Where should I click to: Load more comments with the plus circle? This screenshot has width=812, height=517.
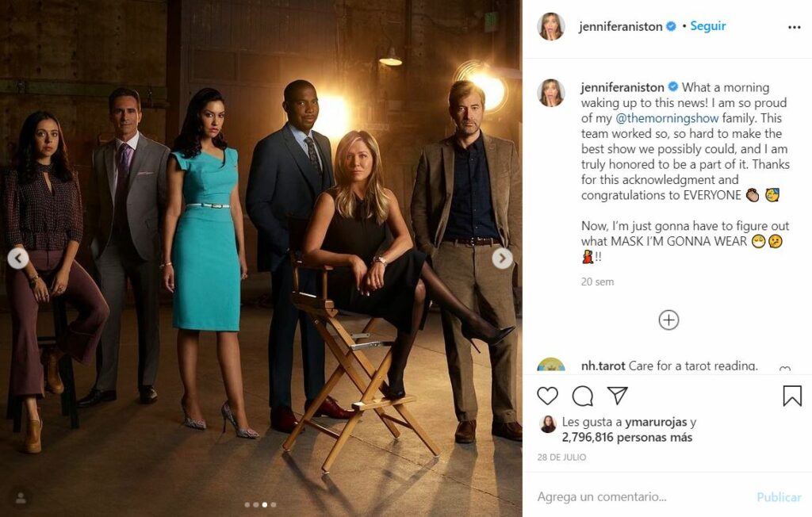coord(668,320)
